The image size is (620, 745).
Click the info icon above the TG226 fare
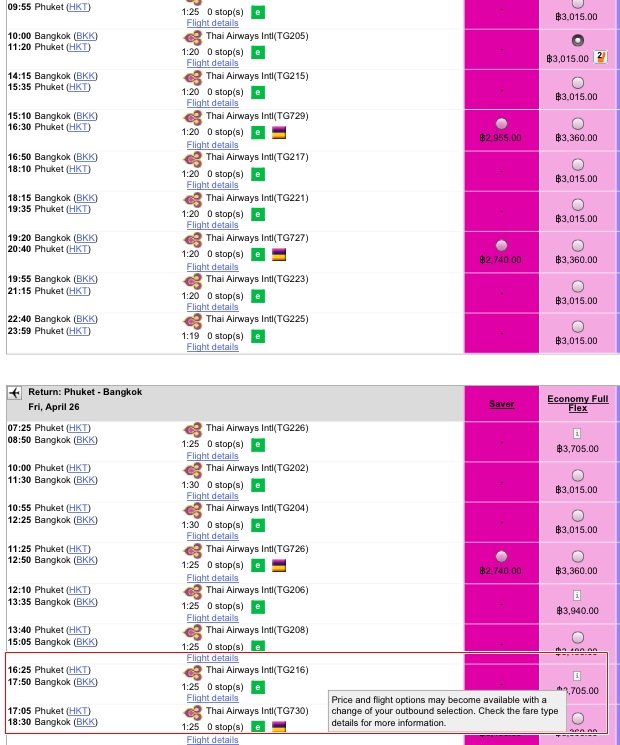coord(578,433)
